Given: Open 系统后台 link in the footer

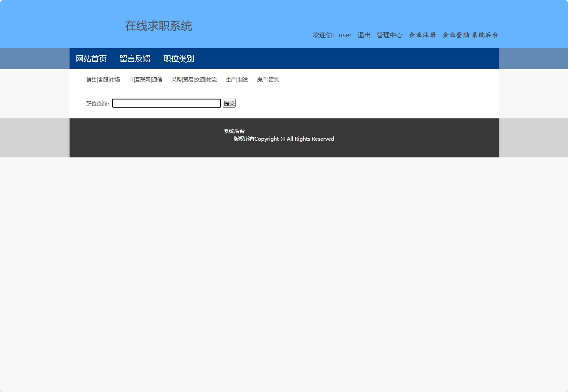Looking at the screenshot, I should (x=234, y=131).
